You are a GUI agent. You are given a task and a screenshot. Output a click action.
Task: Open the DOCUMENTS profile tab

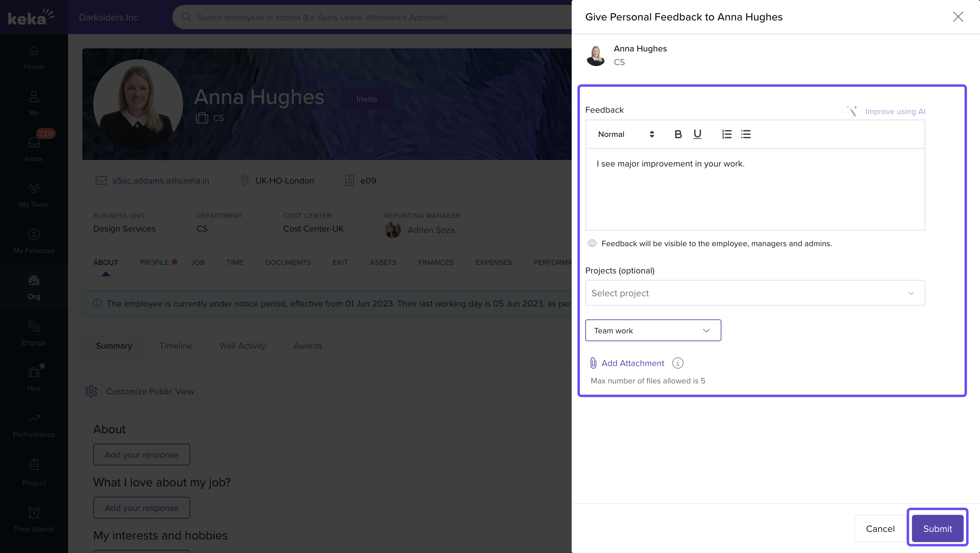pos(288,262)
